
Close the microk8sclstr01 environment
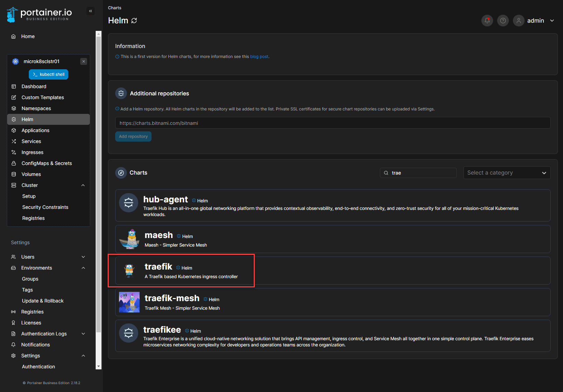coord(84,61)
